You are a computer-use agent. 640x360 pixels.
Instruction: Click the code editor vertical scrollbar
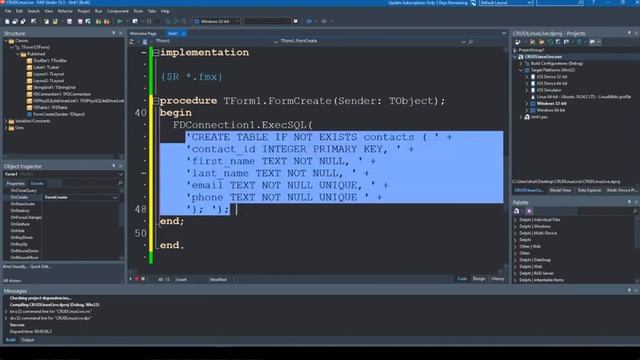click(x=506, y=159)
